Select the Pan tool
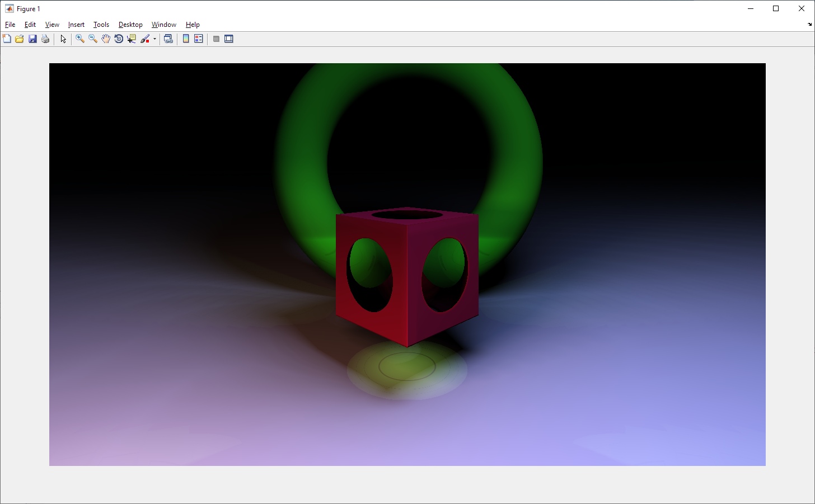The height and width of the screenshot is (504, 815). 106,39
